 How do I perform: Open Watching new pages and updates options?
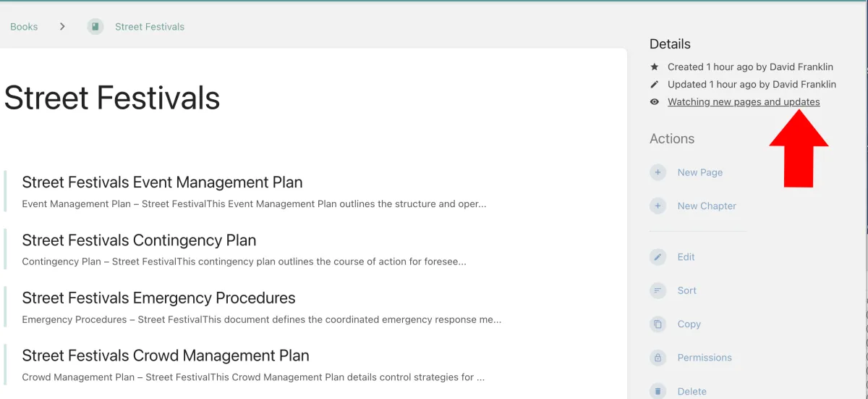tap(744, 102)
